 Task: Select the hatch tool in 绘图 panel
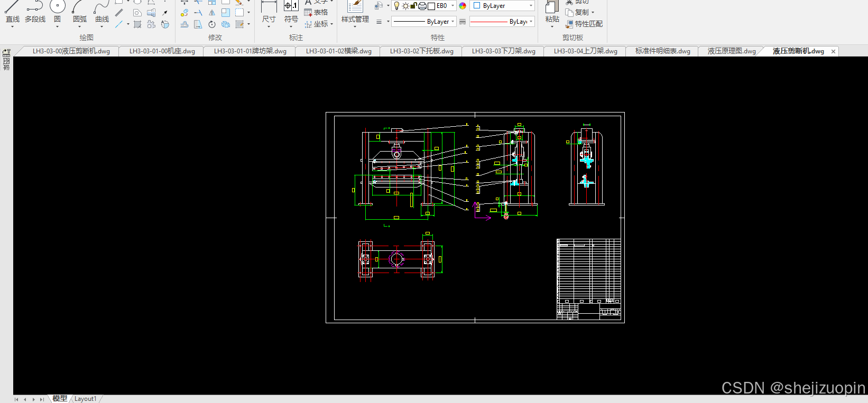137,24
